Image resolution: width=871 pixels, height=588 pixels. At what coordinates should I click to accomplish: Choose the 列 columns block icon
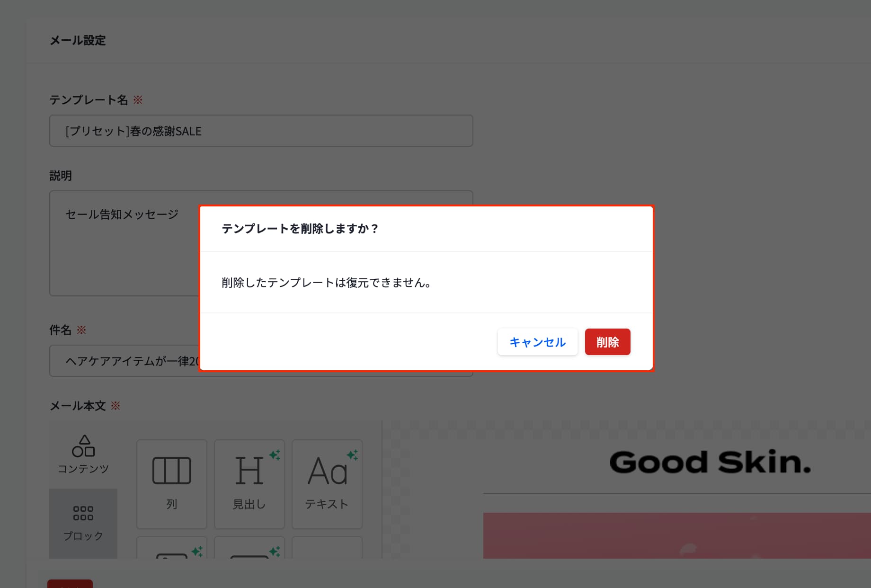click(x=172, y=483)
